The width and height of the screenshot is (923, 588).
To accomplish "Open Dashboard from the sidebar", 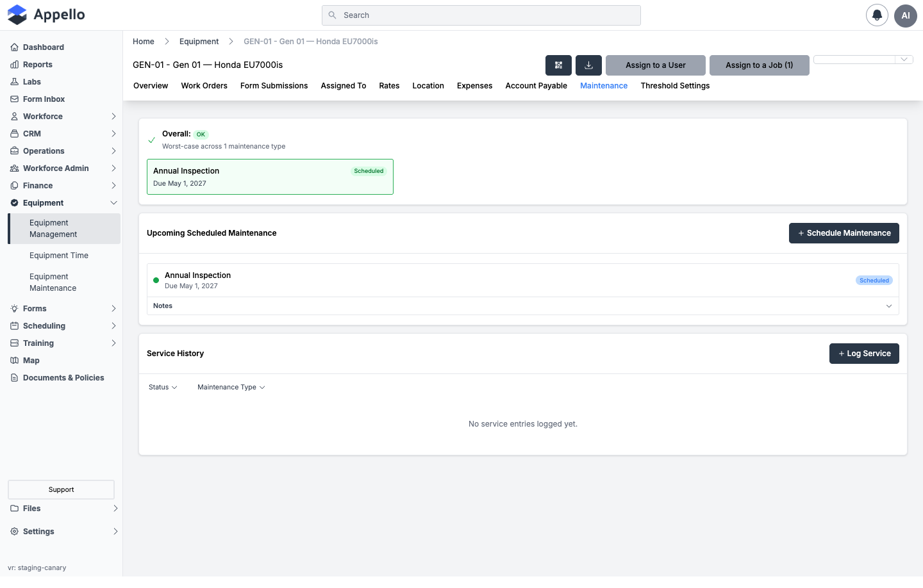I will (x=43, y=47).
